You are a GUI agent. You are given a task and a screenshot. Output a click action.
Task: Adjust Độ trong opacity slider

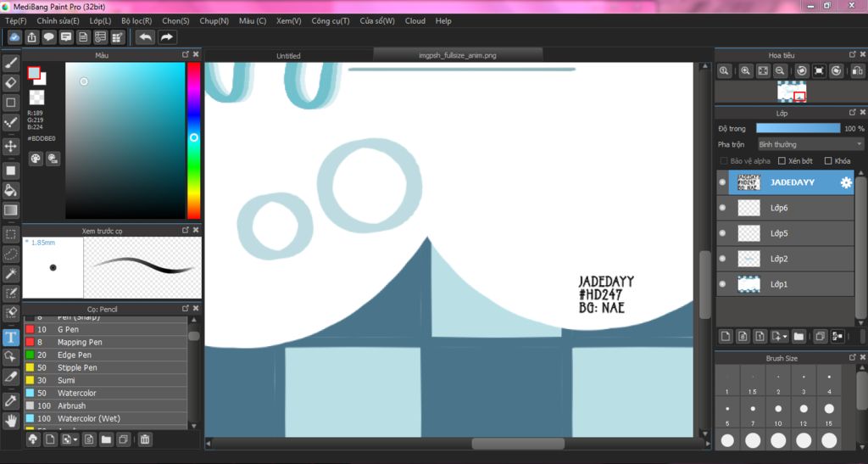click(798, 128)
